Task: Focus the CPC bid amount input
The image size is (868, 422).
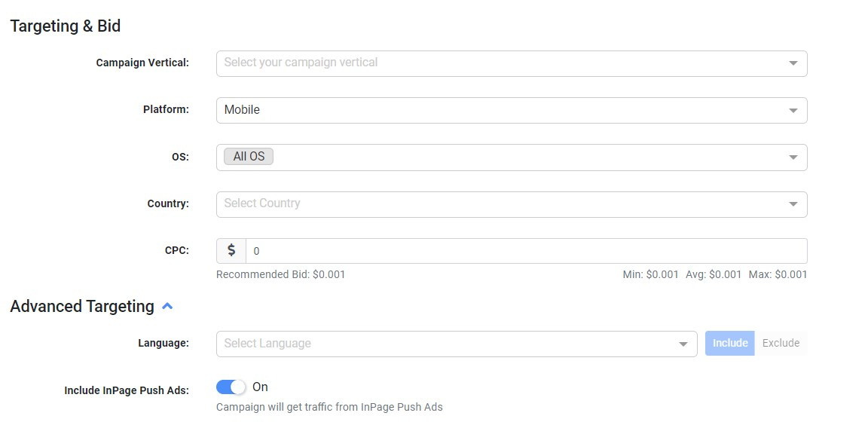Action: pyautogui.click(x=526, y=251)
